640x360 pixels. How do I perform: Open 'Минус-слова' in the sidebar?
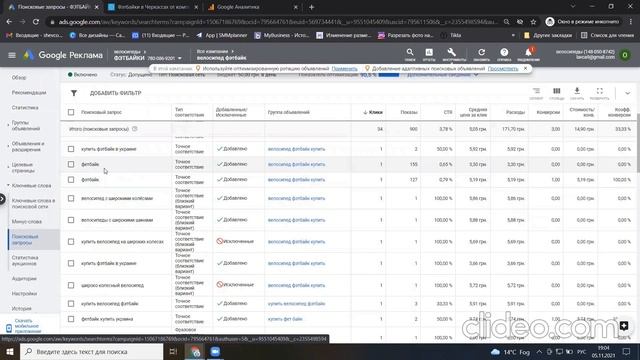click(x=27, y=222)
